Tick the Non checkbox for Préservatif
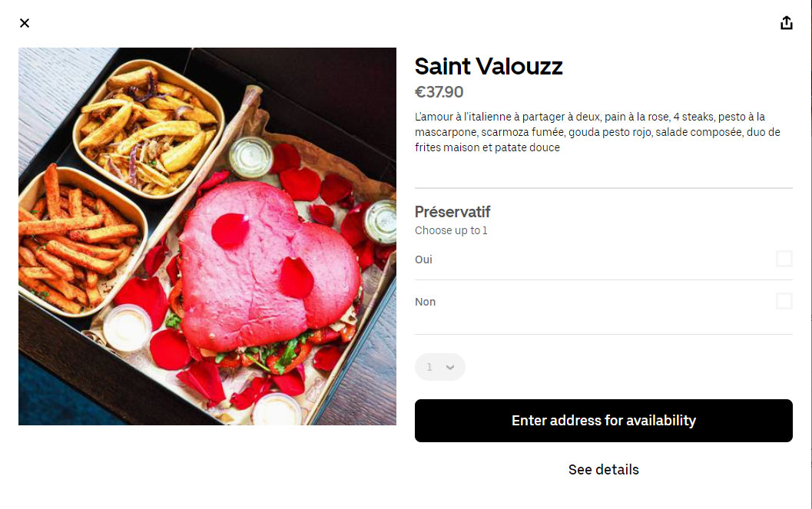812x509 pixels. click(x=784, y=301)
